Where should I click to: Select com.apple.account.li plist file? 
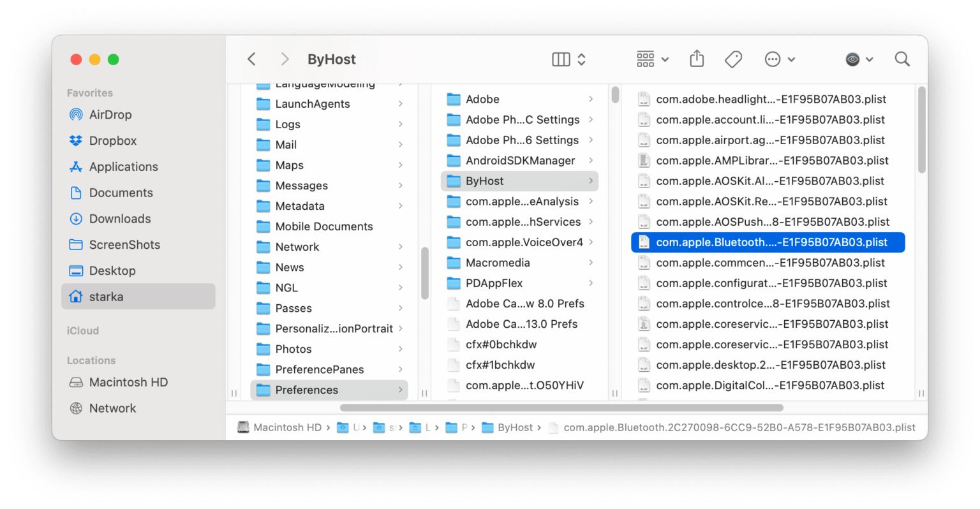click(768, 120)
